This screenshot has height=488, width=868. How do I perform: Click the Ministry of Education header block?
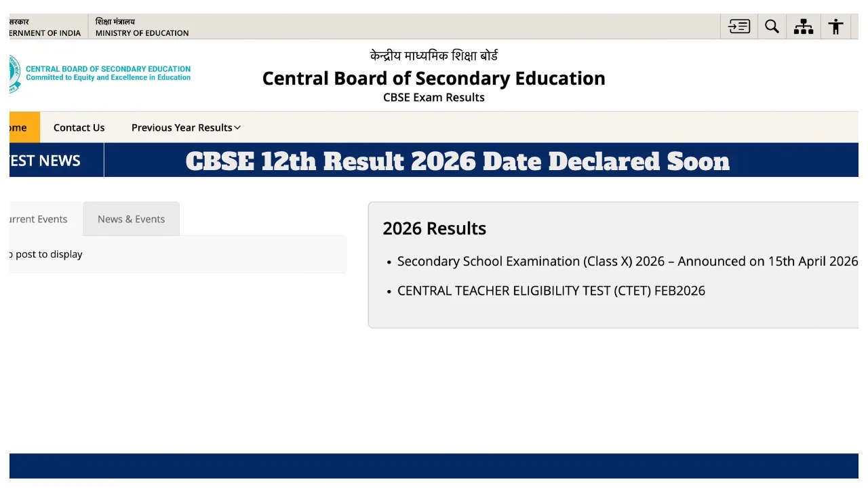pyautogui.click(x=142, y=26)
